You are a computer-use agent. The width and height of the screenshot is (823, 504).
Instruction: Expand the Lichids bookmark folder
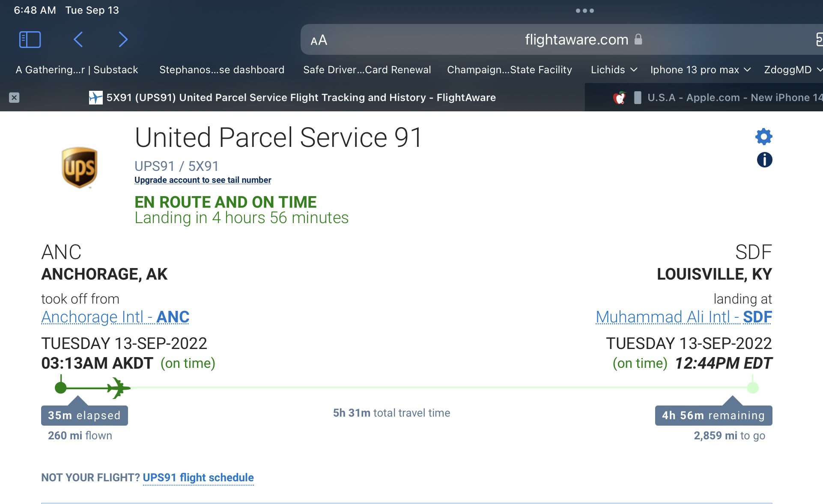pos(614,70)
